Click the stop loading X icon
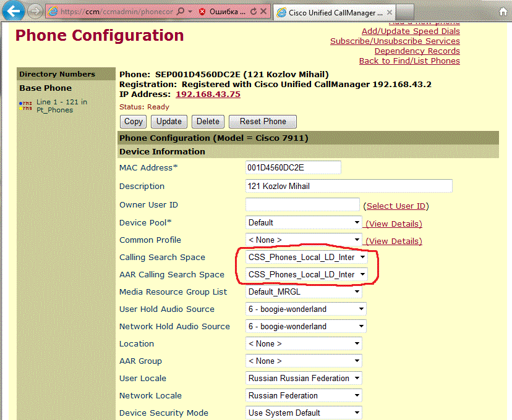The height and width of the screenshot is (420, 512). 263,12
